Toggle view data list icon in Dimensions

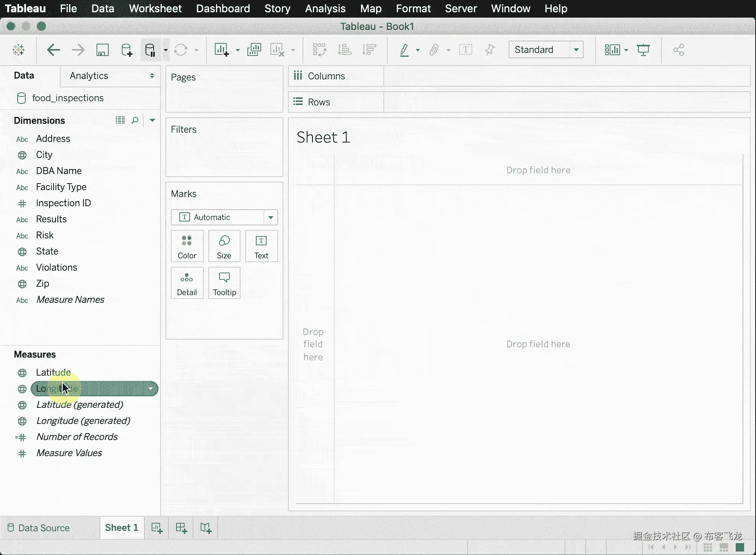pos(120,120)
